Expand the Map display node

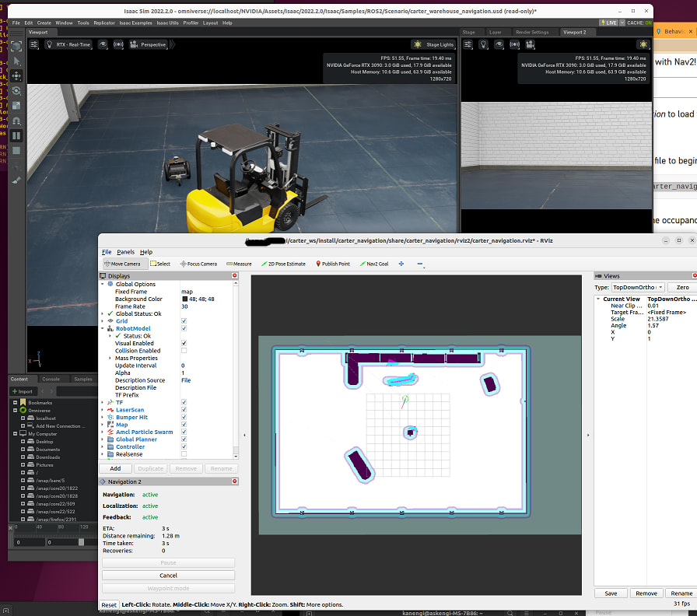pos(102,425)
